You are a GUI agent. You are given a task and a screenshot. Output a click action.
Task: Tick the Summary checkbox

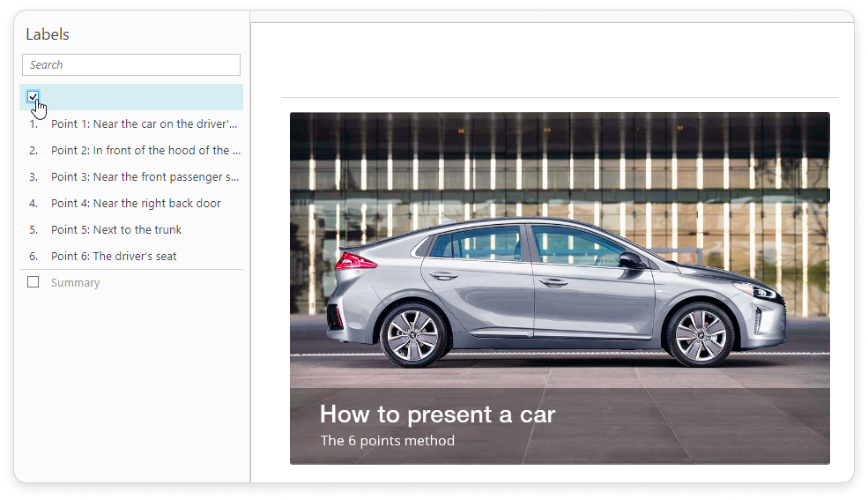coord(33,282)
